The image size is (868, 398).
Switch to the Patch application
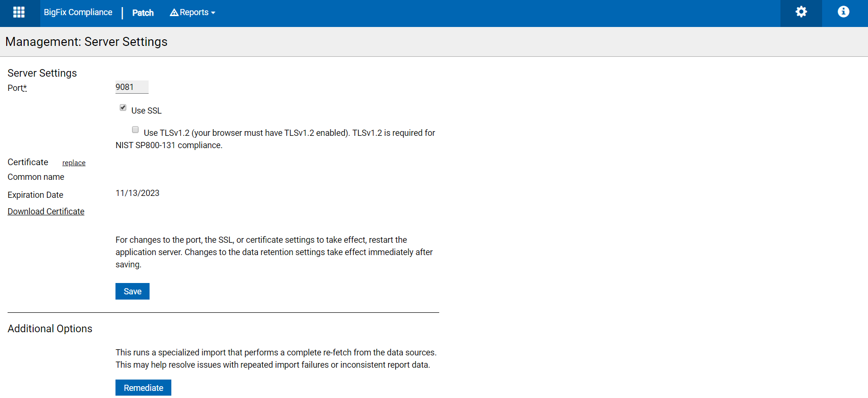pyautogui.click(x=143, y=13)
